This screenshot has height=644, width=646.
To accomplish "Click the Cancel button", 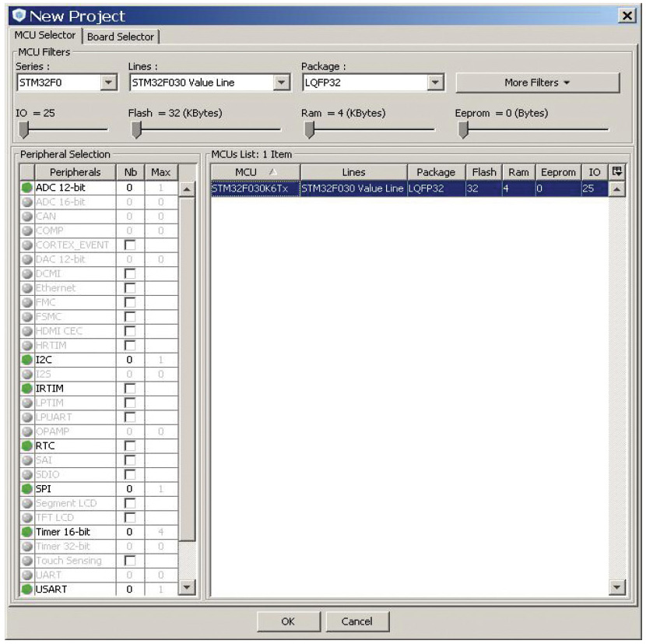I will tap(356, 621).
